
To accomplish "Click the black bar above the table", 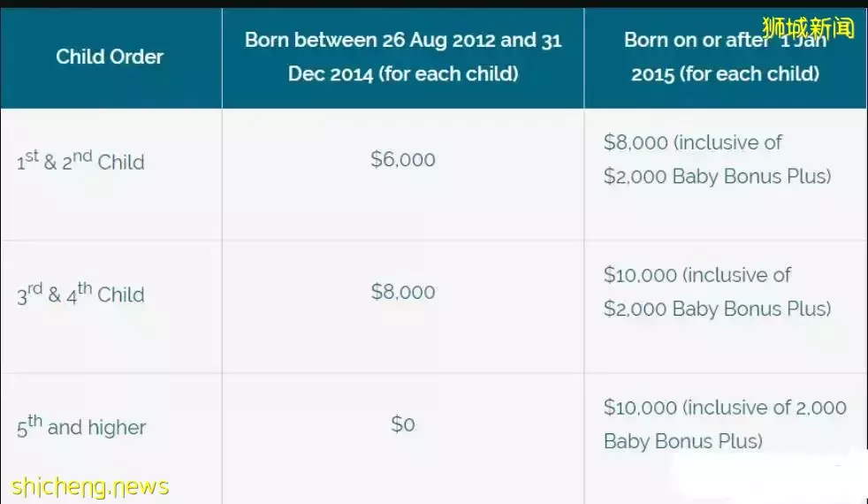I will tap(434, 4).
